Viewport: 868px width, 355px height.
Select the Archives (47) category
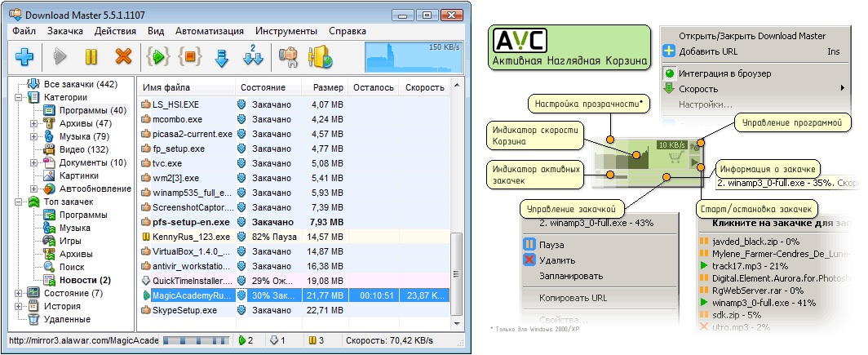pyautogui.click(x=85, y=123)
